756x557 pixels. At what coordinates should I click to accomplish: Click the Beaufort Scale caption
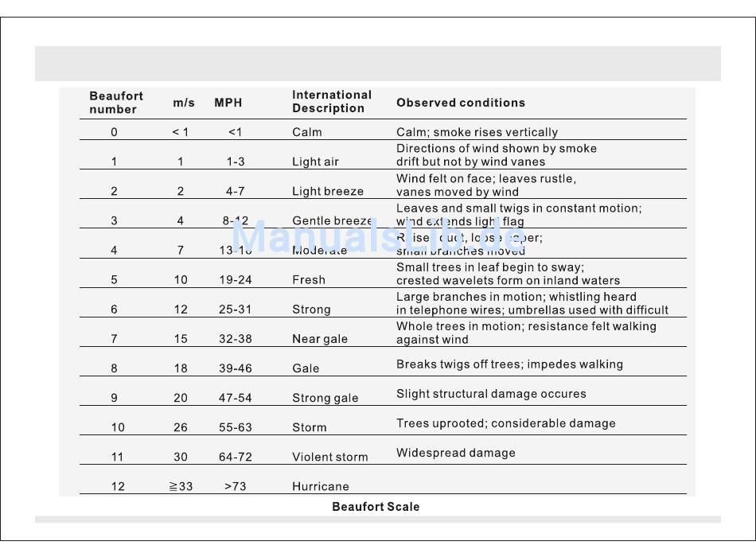pyautogui.click(x=376, y=507)
